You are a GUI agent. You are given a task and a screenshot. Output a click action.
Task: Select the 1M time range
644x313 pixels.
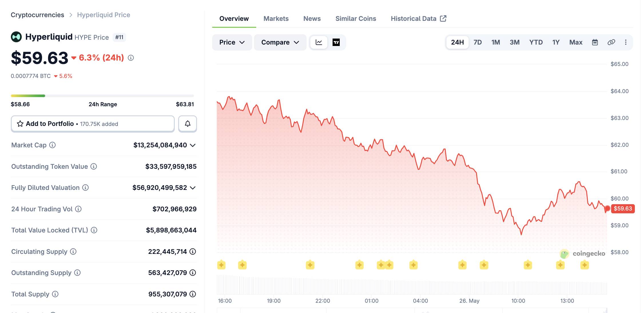pyautogui.click(x=496, y=42)
